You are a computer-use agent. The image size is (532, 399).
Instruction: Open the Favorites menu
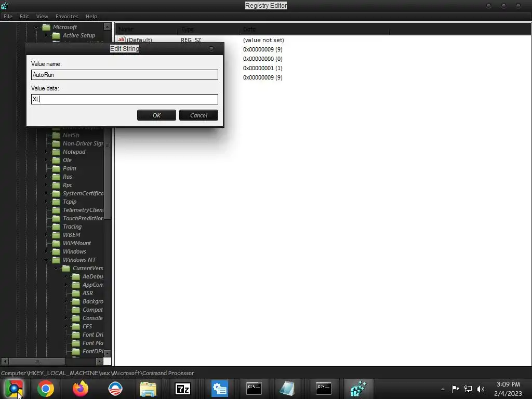pyautogui.click(x=67, y=16)
